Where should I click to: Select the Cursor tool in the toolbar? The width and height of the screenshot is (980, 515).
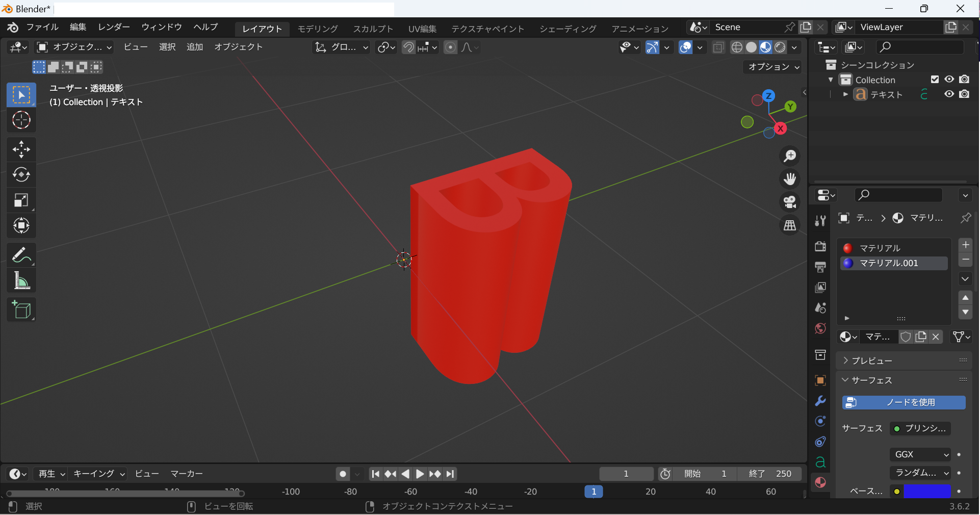pyautogui.click(x=21, y=120)
